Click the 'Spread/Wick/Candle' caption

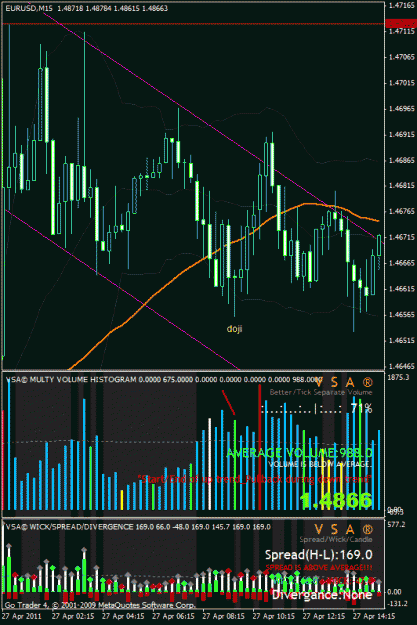click(336, 540)
